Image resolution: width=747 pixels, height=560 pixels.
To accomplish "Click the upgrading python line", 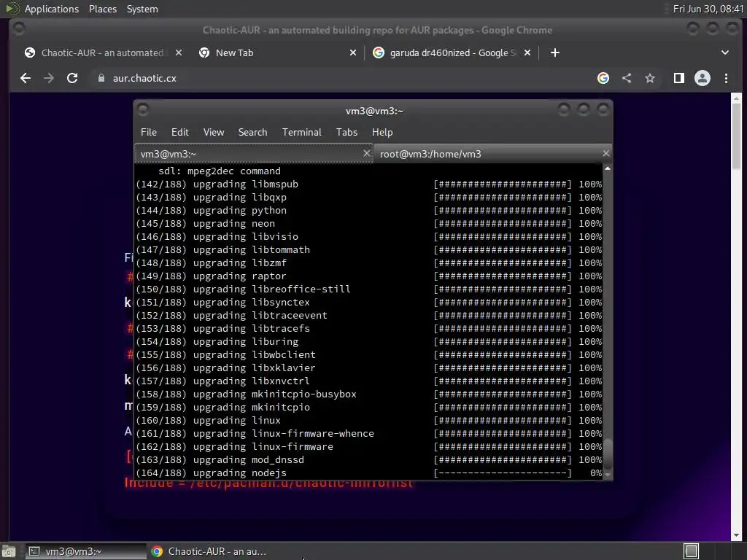I will (368, 211).
